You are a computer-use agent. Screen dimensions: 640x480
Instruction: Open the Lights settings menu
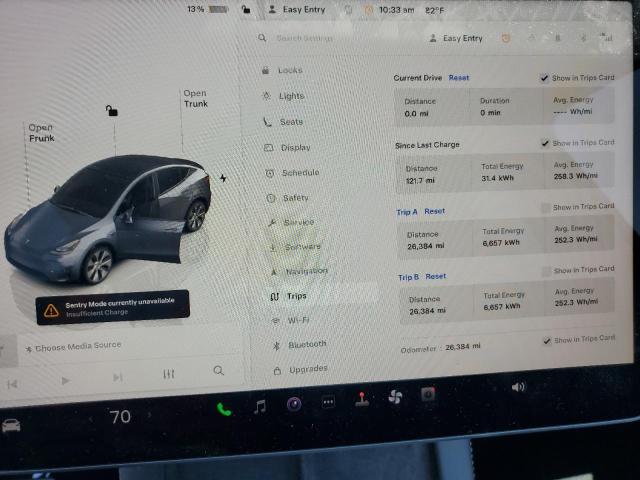pyautogui.click(x=284, y=96)
